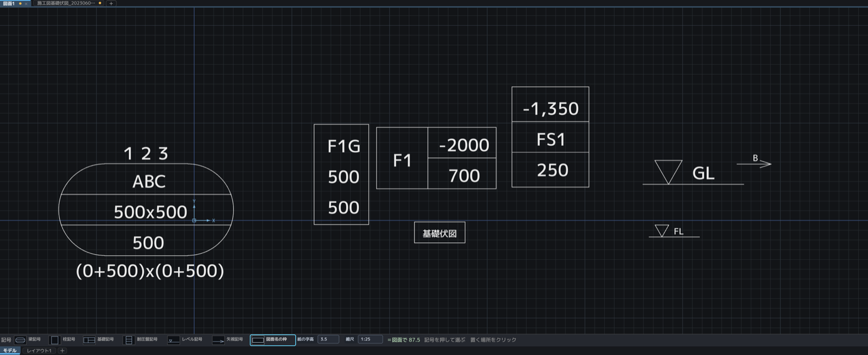Select the 柱記号 column symbol tool
Image resolution: width=868 pixels, height=355 pixels.
[62, 340]
